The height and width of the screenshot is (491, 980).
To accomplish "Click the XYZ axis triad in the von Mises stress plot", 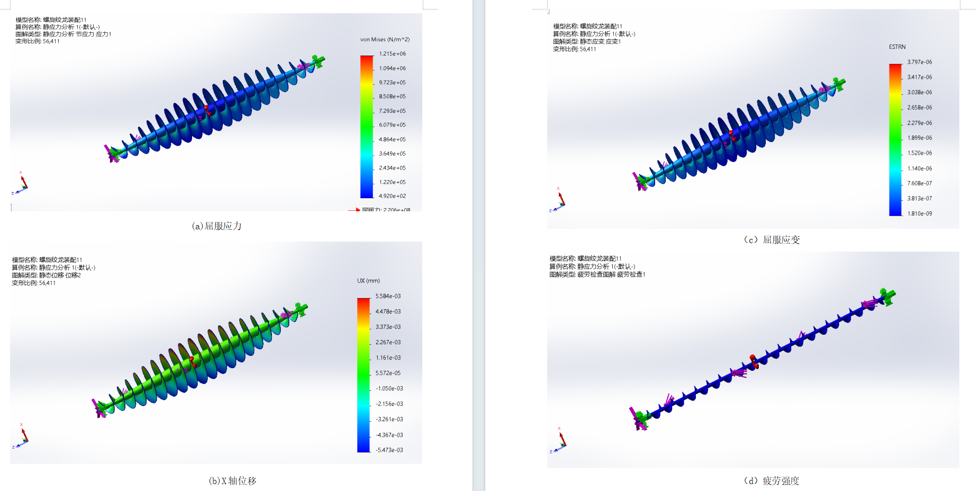I will click(x=20, y=183).
